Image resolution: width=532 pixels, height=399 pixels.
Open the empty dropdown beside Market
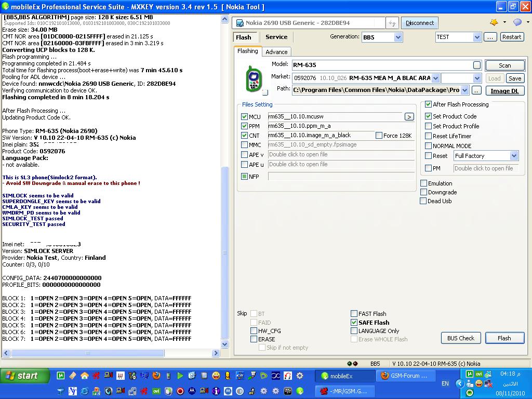pos(477,78)
